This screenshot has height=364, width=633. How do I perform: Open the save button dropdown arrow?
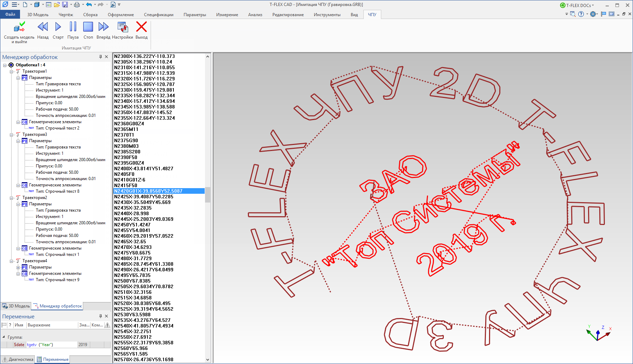tap(71, 5)
